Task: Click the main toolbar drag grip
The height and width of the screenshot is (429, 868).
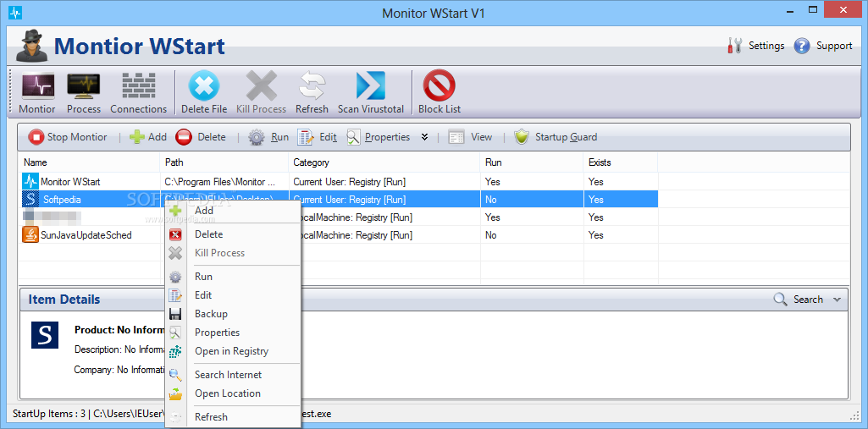Action: tap(10, 91)
